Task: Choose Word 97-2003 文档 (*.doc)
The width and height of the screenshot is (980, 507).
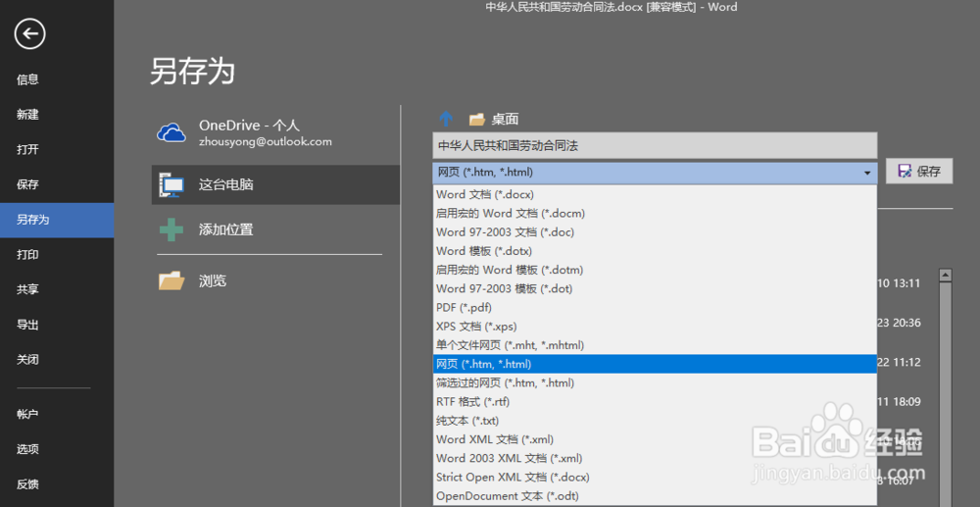Action: coord(655,232)
